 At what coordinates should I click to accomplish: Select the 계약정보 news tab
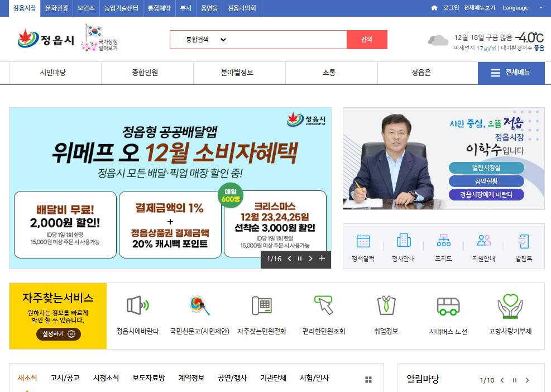pyautogui.click(x=191, y=378)
